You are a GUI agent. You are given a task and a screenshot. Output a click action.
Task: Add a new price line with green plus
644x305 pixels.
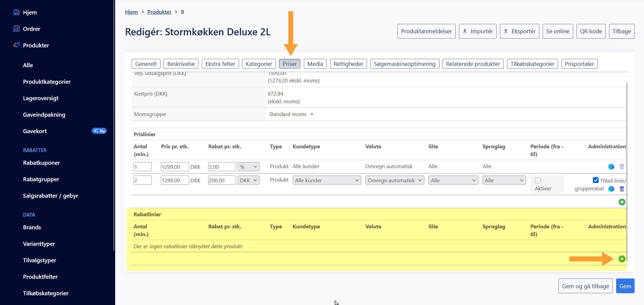(622, 202)
